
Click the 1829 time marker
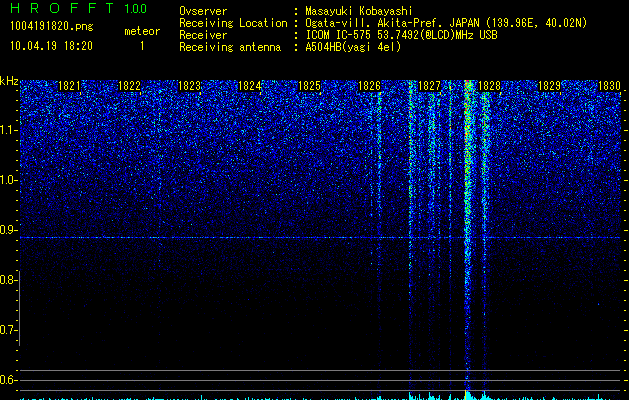pyautogui.click(x=549, y=86)
